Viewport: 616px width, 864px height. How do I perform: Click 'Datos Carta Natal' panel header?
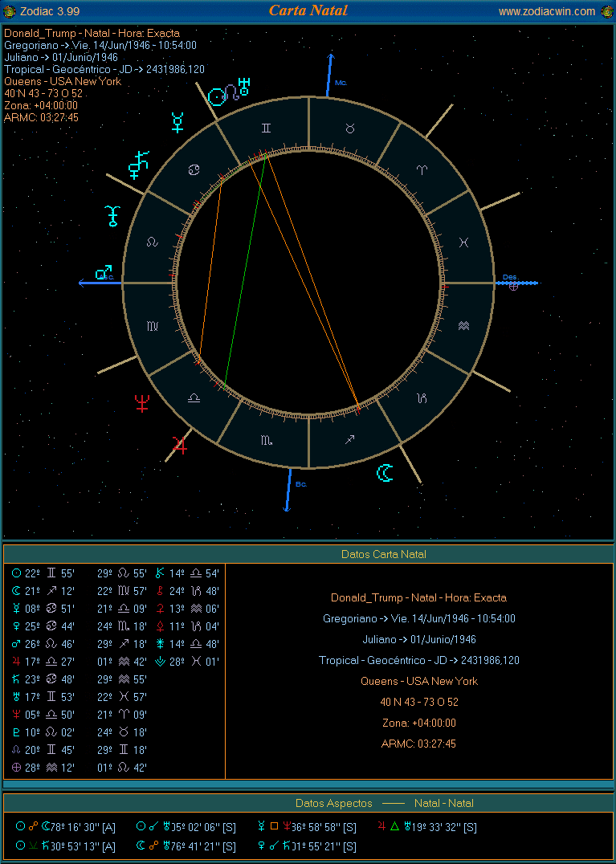[x=383, y=554]
